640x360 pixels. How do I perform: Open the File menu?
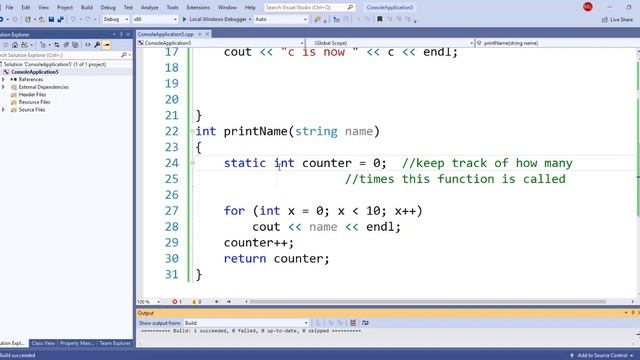(9, 7)
